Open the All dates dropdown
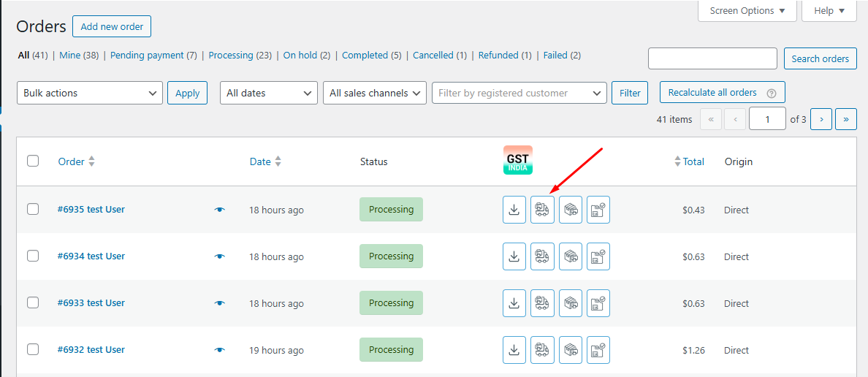The width and height of the screenshot is (868, 377). coord(269,93)
